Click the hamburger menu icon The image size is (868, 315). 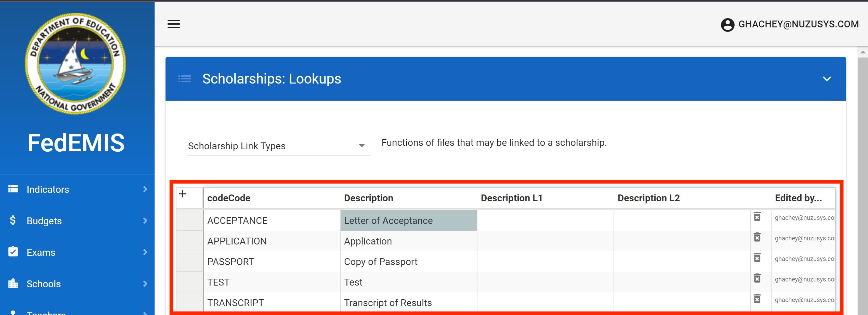pos(174,24)
